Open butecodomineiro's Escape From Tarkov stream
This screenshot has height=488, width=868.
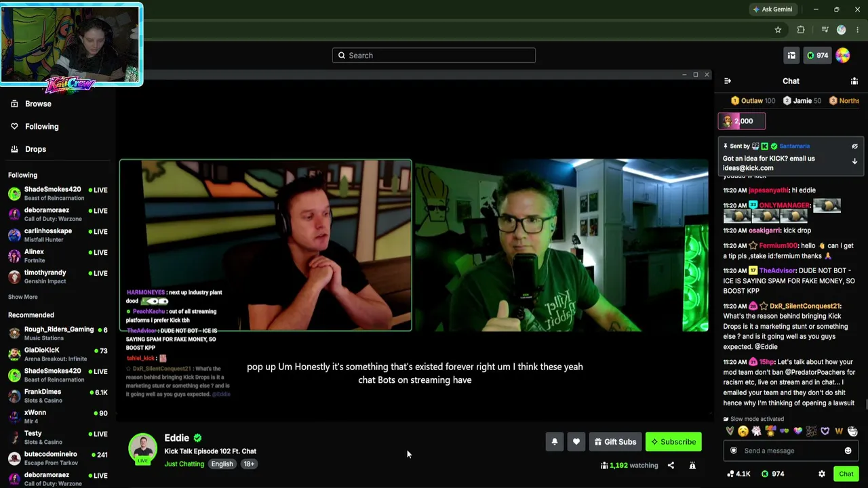click(x=58, y=458)
